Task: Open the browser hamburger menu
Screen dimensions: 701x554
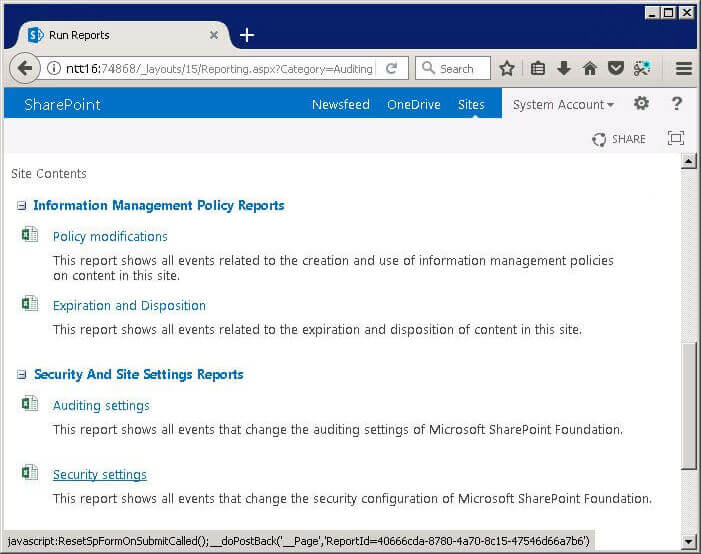Action: 684,68
